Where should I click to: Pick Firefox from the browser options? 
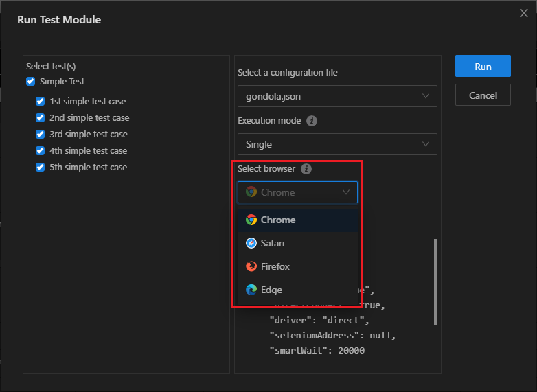(275, 266)
